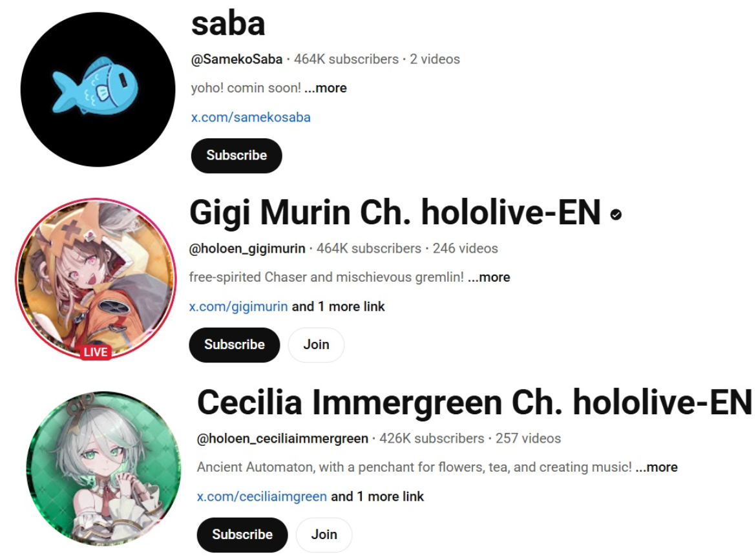Show Cecilia's 'and 1 more link'
Viewport: 756px width, 559px height.
click(x=377, y=496)
